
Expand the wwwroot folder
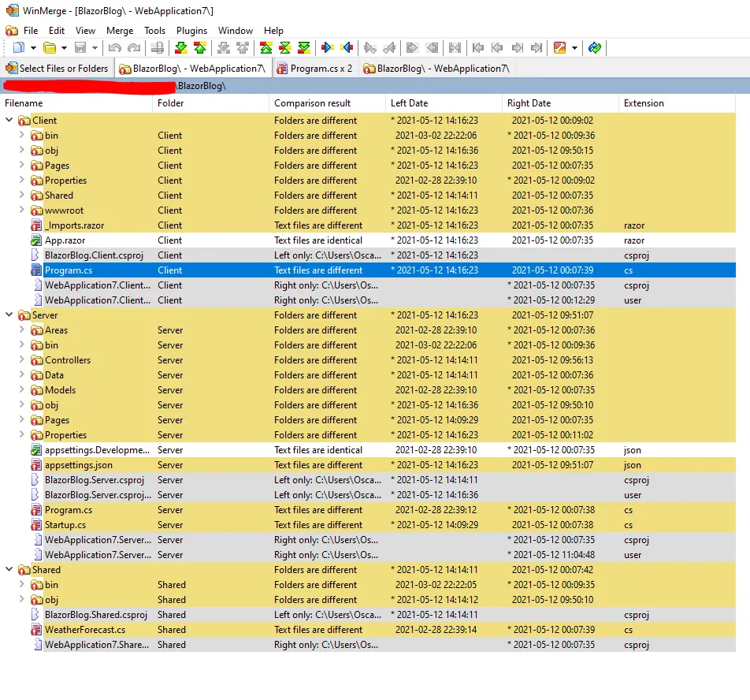coord(21,210)
